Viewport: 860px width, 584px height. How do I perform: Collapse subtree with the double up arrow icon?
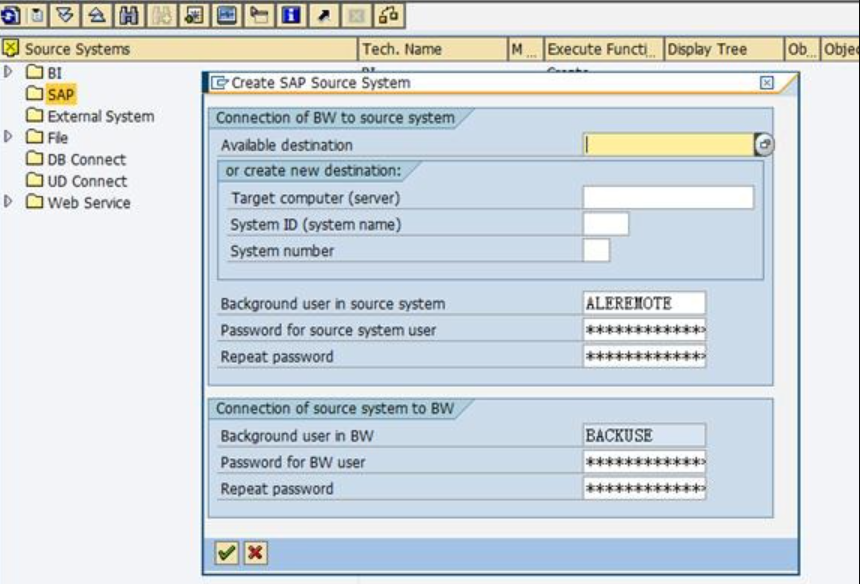[97, 15]
